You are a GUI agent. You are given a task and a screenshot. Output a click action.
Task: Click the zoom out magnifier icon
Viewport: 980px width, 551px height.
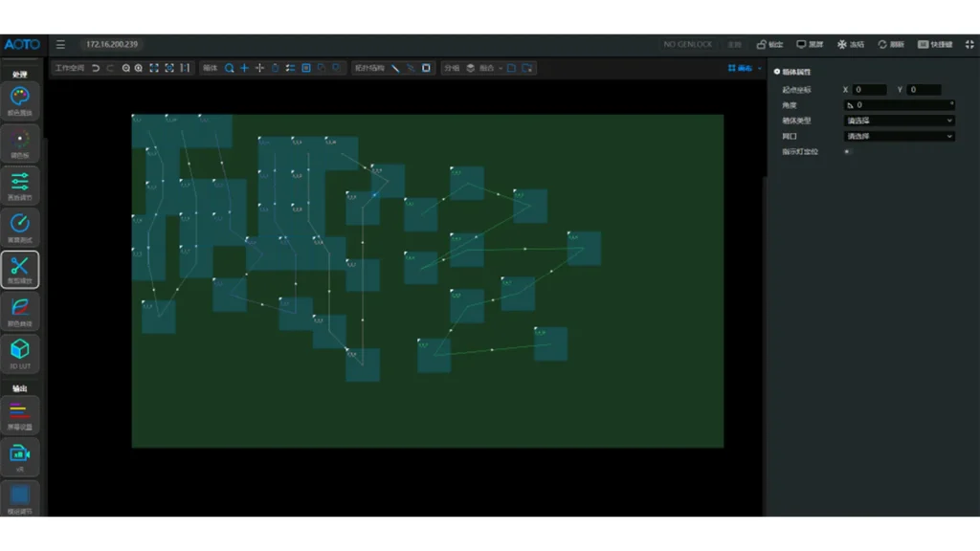[125, 68]
